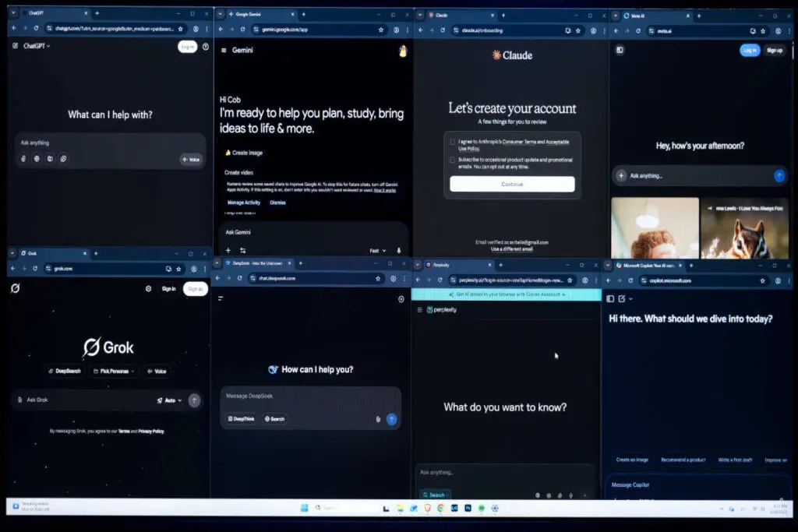Check the subscribe to product updates checkbox
798x532 pixels.
[453, 160]
